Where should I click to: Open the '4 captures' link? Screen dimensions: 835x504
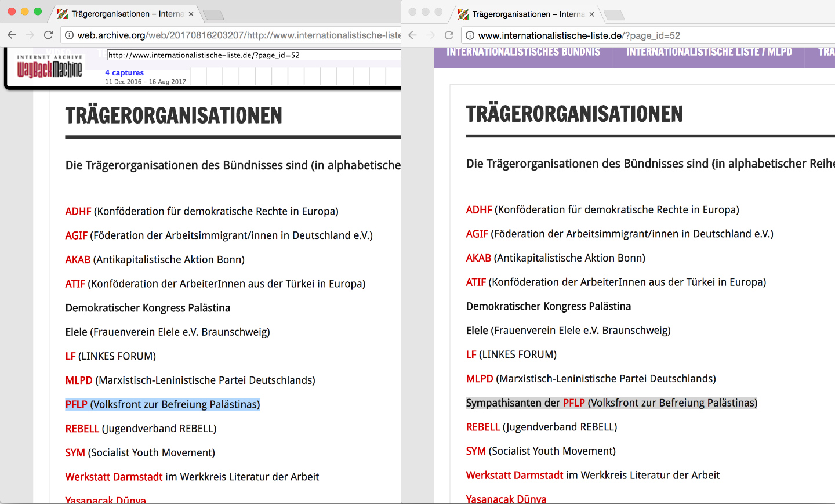pyautogui.click(x=124, y=72)
